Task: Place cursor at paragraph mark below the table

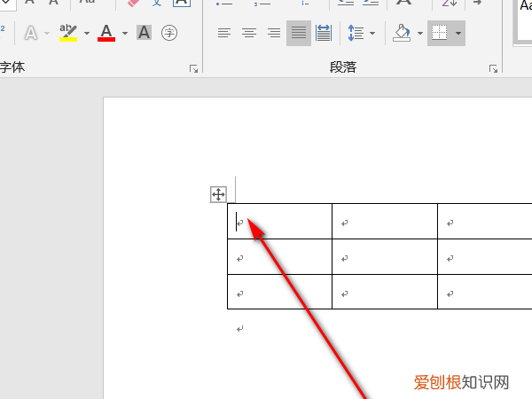Action: click(240, 328)
